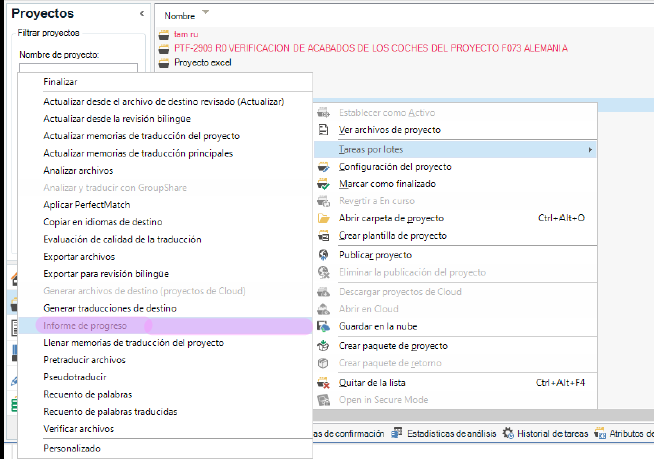Click the Revertir a En curso icon
The height and width of the screenshot is (459, 654).
323,201
